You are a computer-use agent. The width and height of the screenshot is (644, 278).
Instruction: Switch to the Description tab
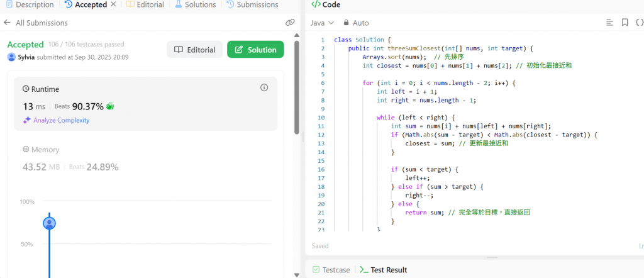pyautogui.click(x=30, y=5)
